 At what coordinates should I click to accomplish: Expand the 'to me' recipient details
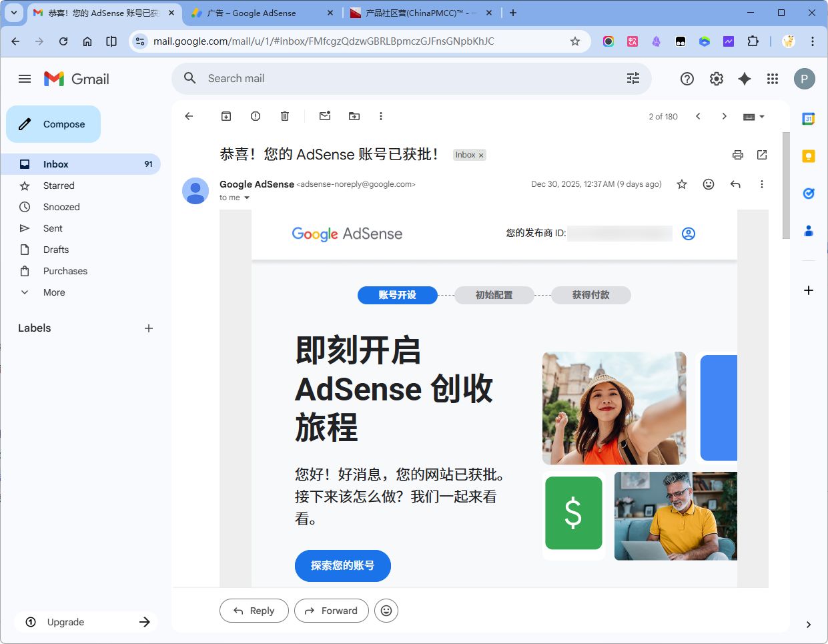pyautogui.click(x=247, y=198)
